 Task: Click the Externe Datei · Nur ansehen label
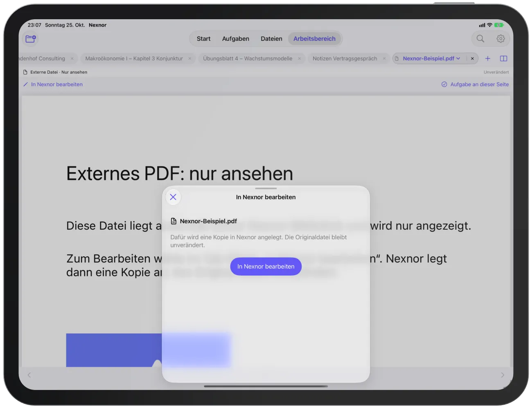pos(59,72)
